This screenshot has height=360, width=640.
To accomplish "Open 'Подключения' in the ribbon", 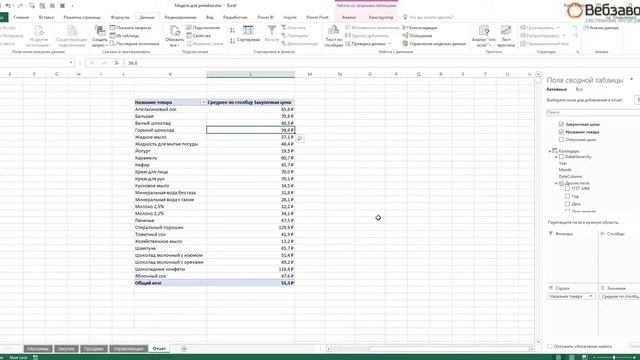I will coord(203,28).
